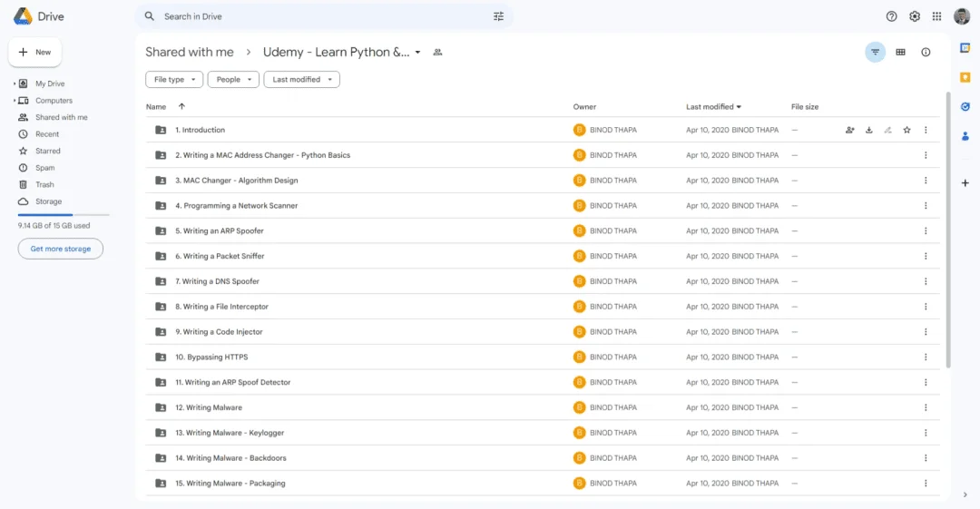Click the vertical scrollbar of the file list

948,230
